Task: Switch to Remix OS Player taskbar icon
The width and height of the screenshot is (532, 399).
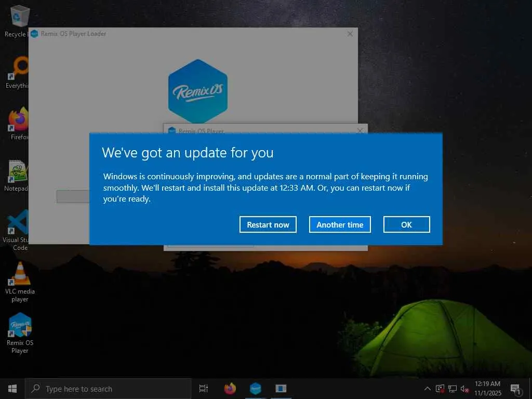Action: pos(256,389)
